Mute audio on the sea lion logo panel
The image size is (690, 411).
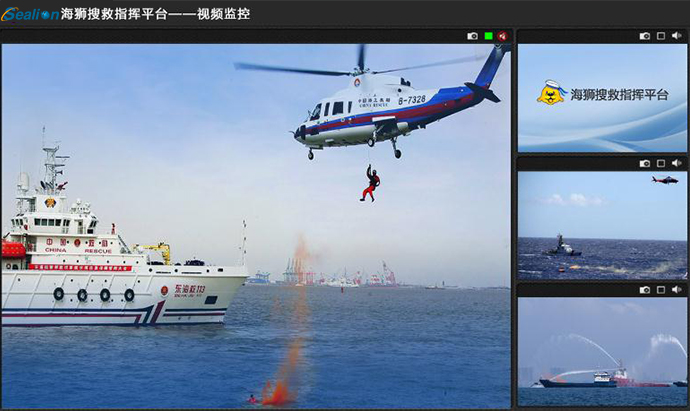point(676,36)
